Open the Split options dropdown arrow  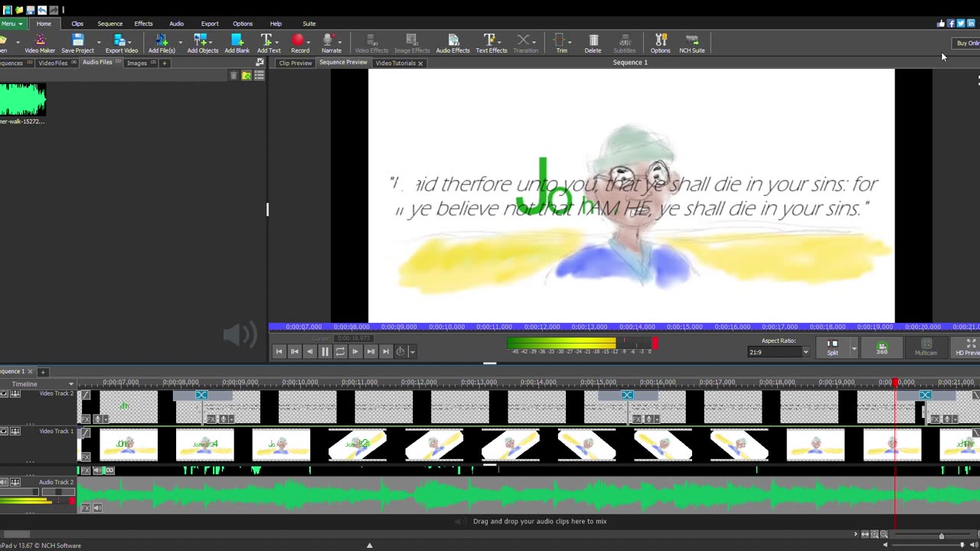tap(854, 348)
